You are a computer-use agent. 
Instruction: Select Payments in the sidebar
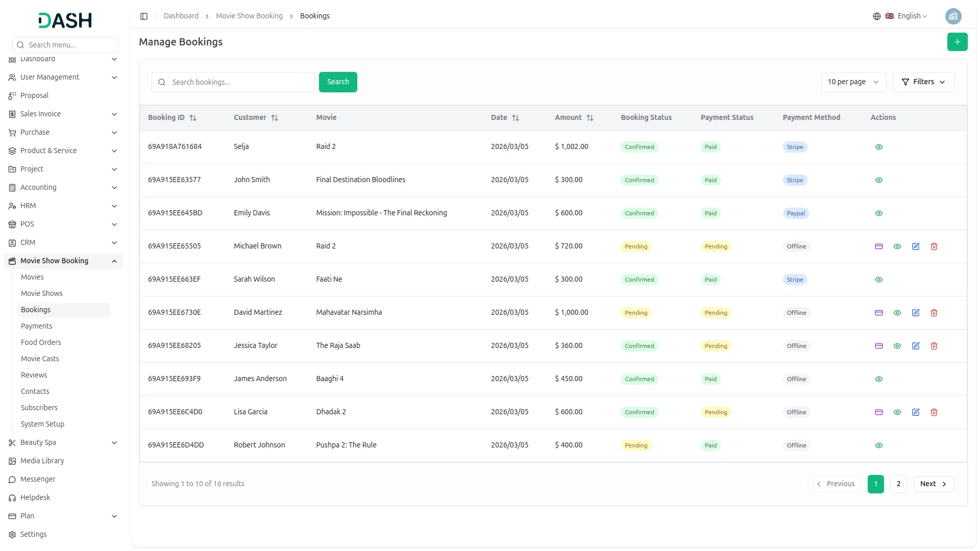[x=36, y=325]
